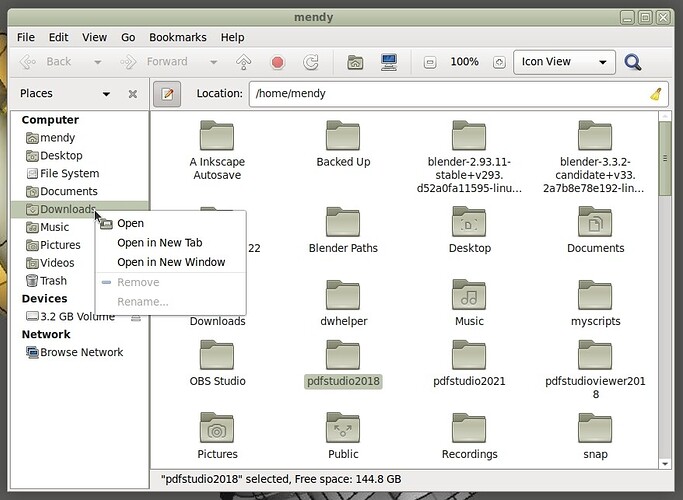Go up to the parent folder
The width and height of the screenshot is (683, 500).
[x=243, y=62]
